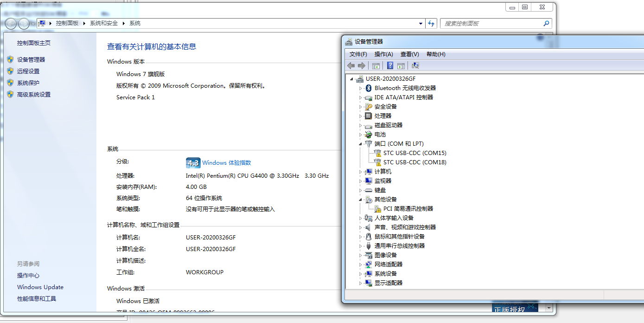Open the 查看(V) menu

tap(409, 54)
